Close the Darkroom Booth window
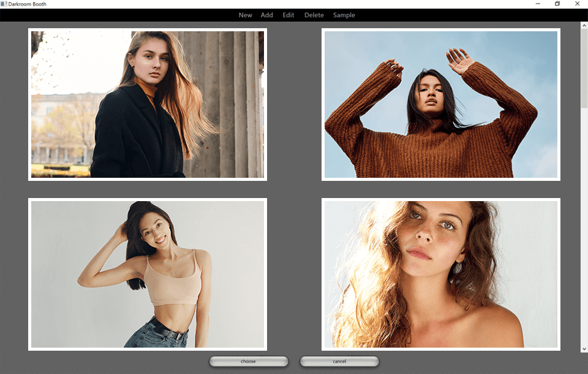 (x=578, y=4)
